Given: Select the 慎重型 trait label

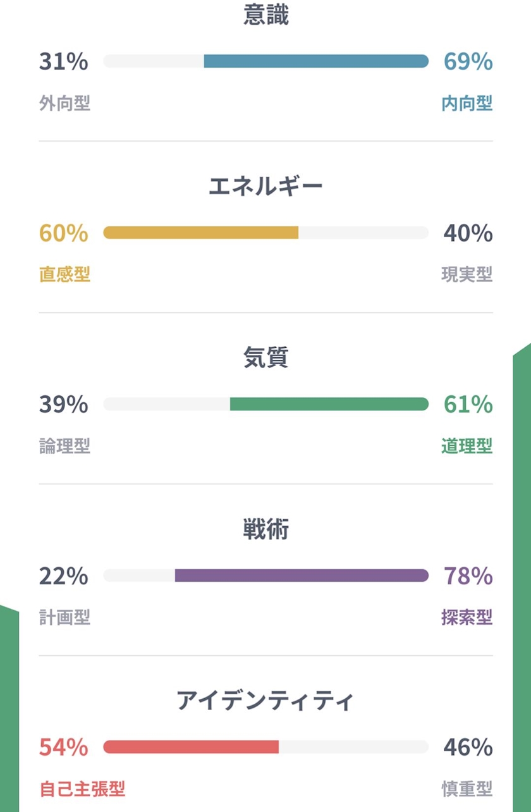Looking at the screenshot, I should (x=467, y=789).
